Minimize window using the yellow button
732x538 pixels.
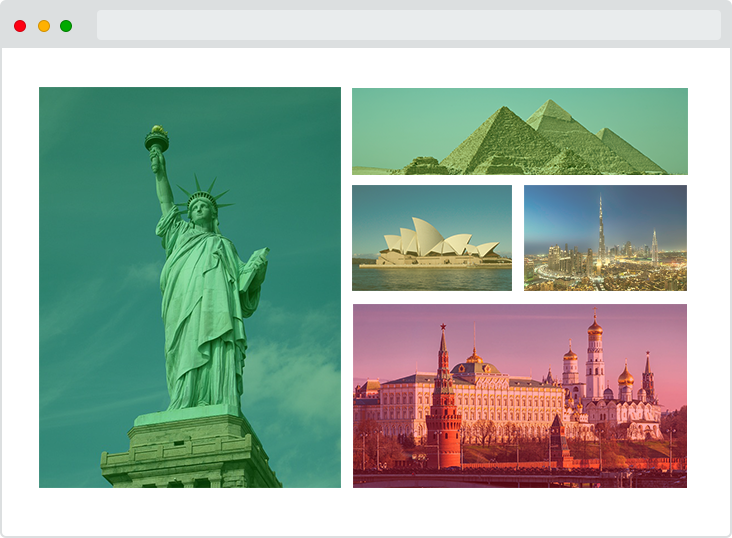click(x=44, y=26)
